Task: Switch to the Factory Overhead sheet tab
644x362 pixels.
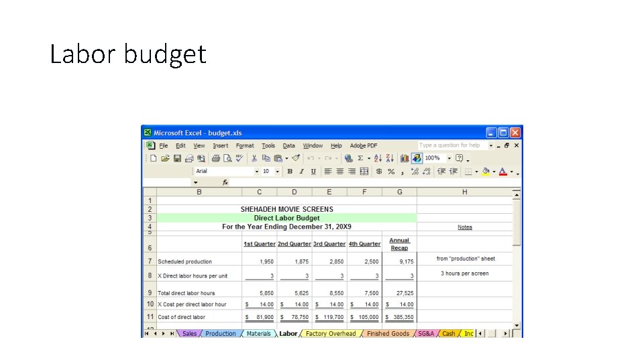Action: coord(331,334)
